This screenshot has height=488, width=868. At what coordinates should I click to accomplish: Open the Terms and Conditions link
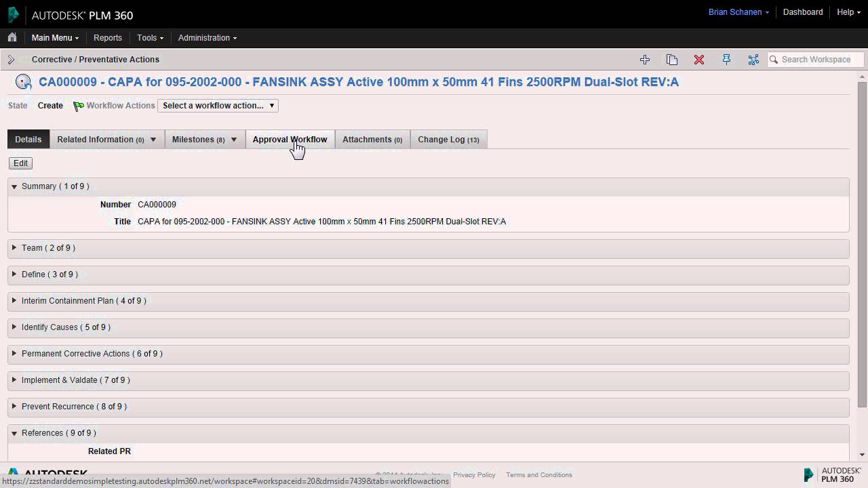pos(539,475)
